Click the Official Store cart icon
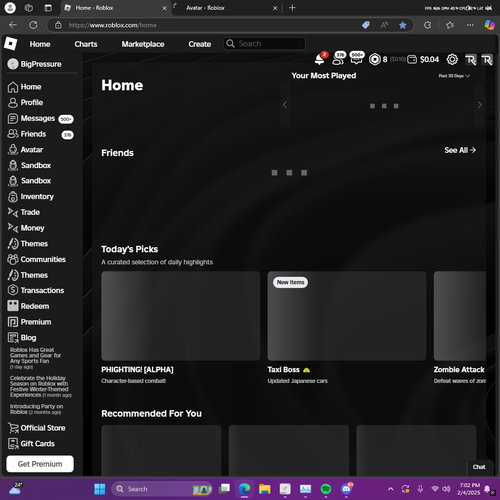 (x=13, y=428)
